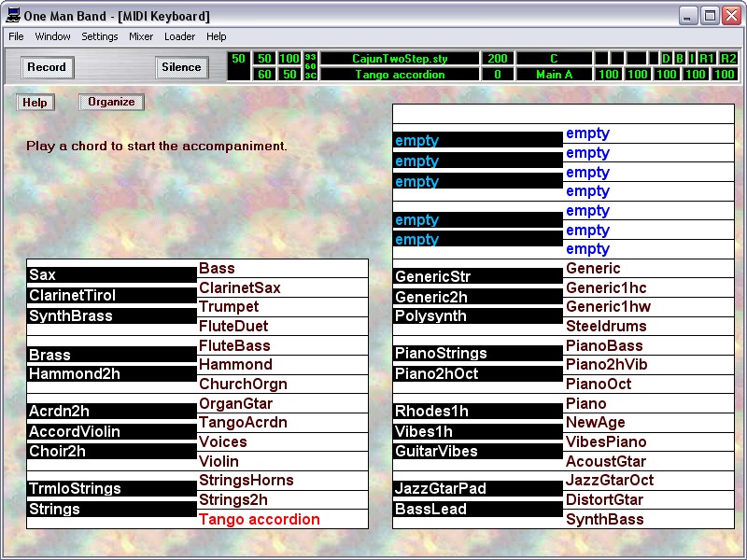Screen dimensions: 747x560
Task: Click the Tango accordion voice display field
Action: point(400,75)
